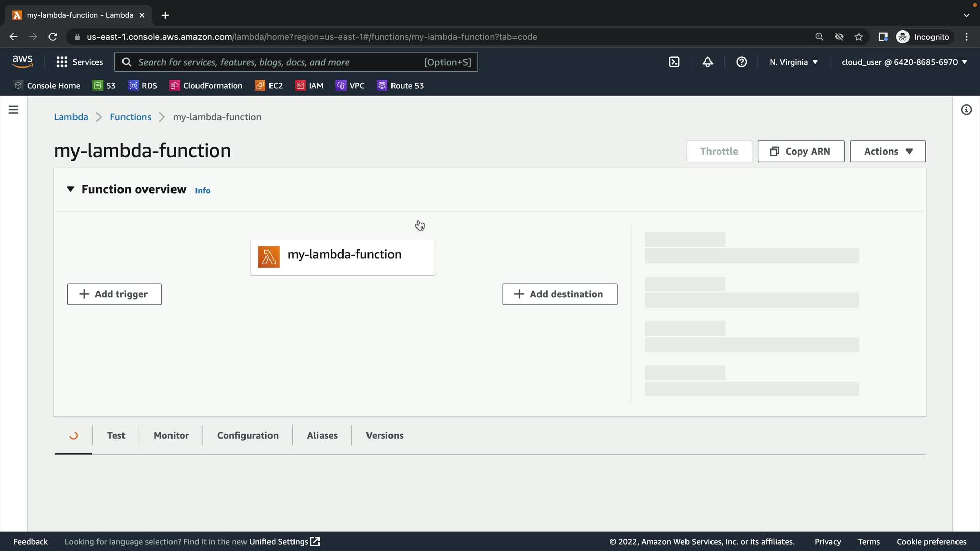Open the cloud_user account menu
980x551 pixels.
(904, 62)
